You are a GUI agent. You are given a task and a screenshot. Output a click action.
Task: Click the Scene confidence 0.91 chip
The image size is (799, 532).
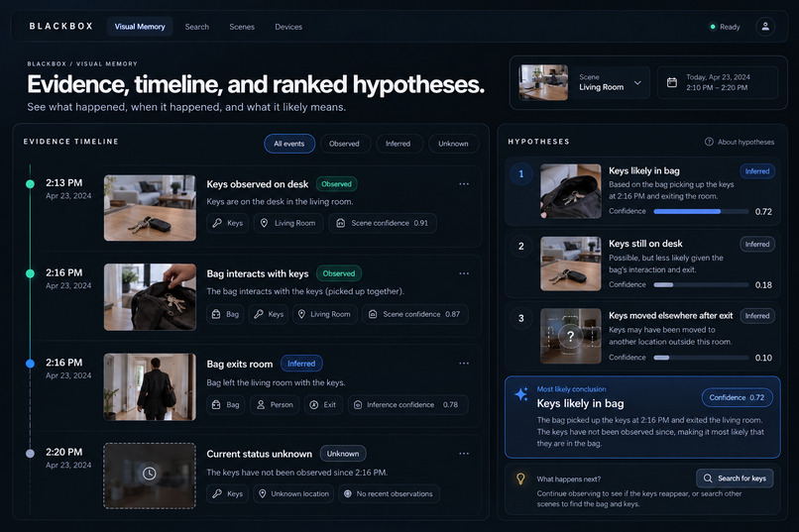click(383, 223)
